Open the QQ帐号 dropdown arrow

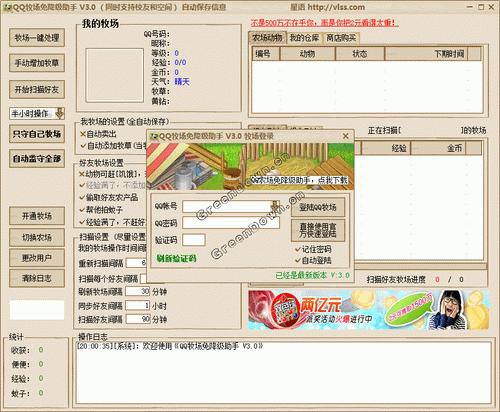[275, 206]
